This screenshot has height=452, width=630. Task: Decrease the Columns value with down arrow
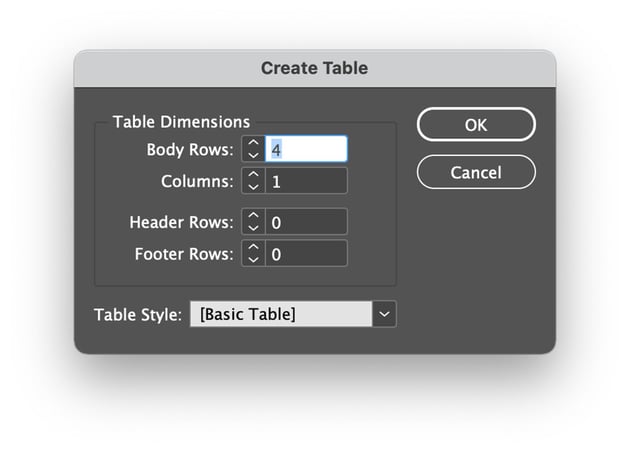[x=253, y=187]
